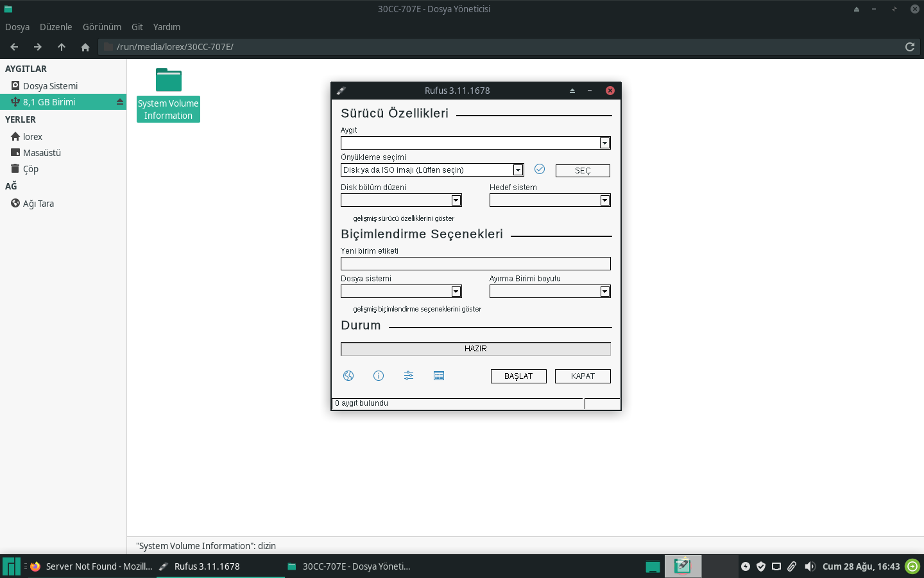The height and width of the screenshot is (578, 924).
Task: Click the BAŞLAT button
Action: pos(518,376)
